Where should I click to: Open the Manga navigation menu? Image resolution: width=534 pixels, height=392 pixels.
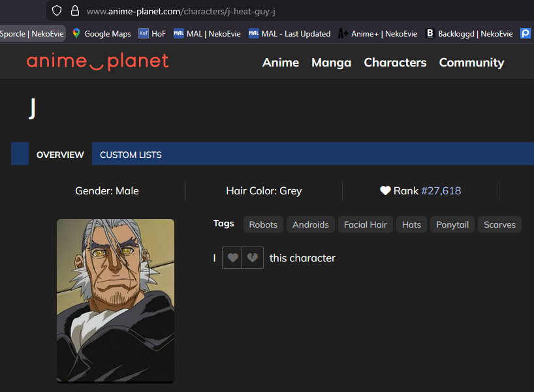pyautogui.click(x=332, y=63)
